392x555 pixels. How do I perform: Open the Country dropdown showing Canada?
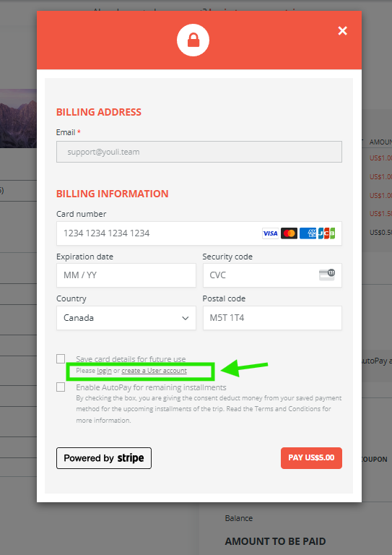click(126, 318)
